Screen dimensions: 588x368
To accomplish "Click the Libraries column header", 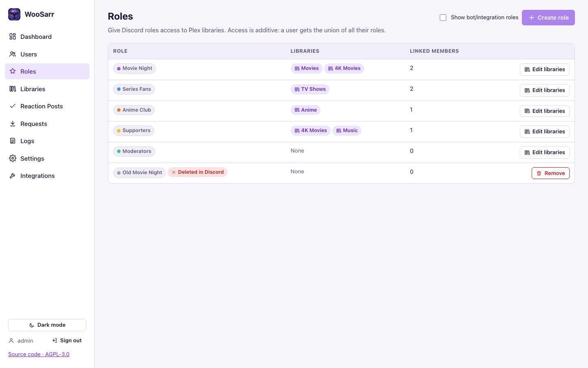I will tap(305, 51).
